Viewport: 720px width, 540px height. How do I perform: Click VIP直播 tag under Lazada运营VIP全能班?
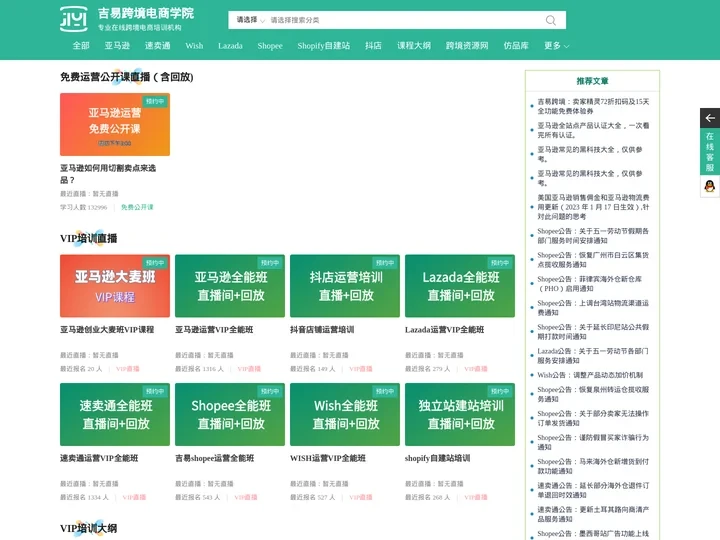pos(476,369)
